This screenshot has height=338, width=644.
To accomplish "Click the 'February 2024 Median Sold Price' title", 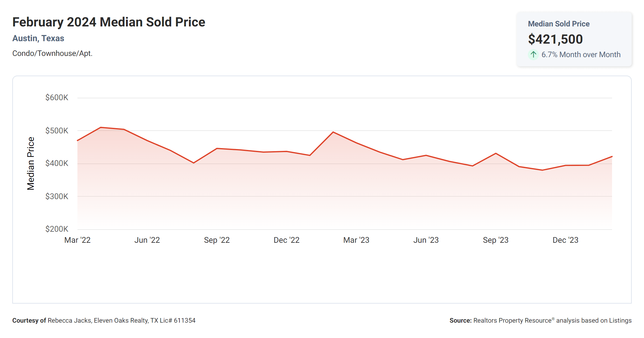I will (109, 22).
